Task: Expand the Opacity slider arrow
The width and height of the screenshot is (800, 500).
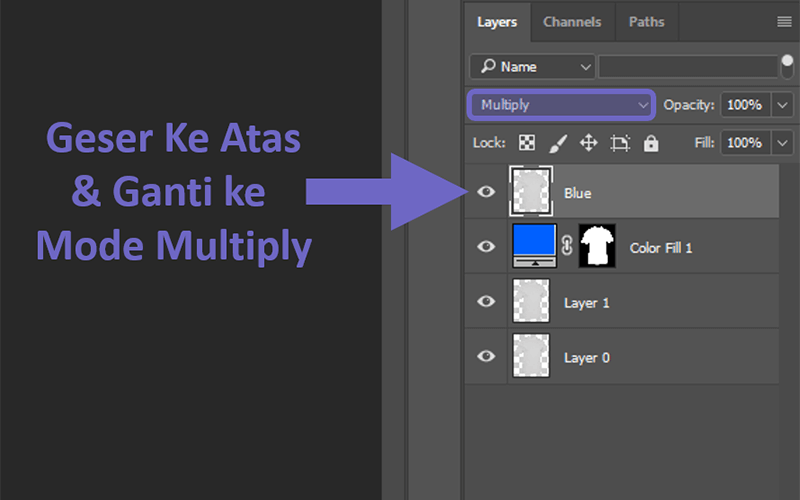Action: tap(782, 105)
